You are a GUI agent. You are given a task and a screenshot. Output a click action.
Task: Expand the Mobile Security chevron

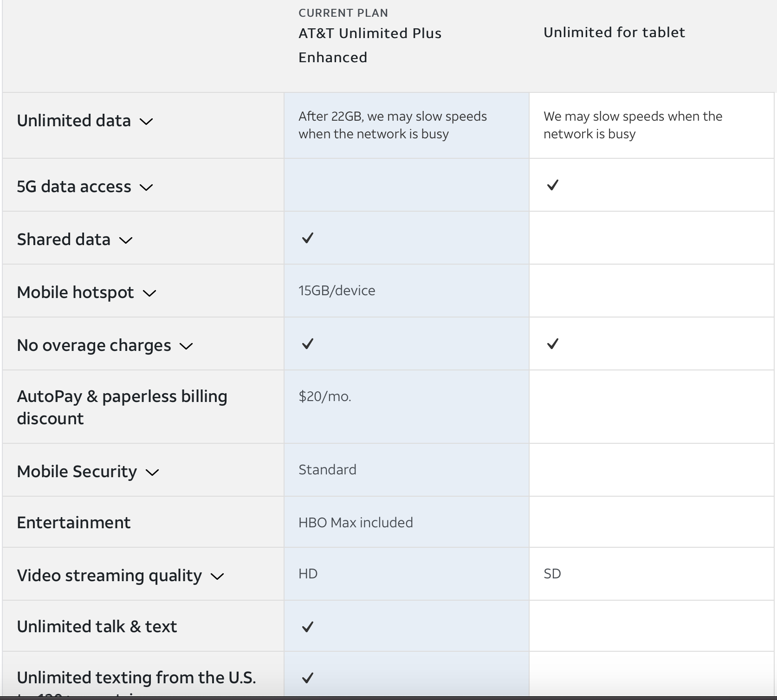[x=152, y=473]
